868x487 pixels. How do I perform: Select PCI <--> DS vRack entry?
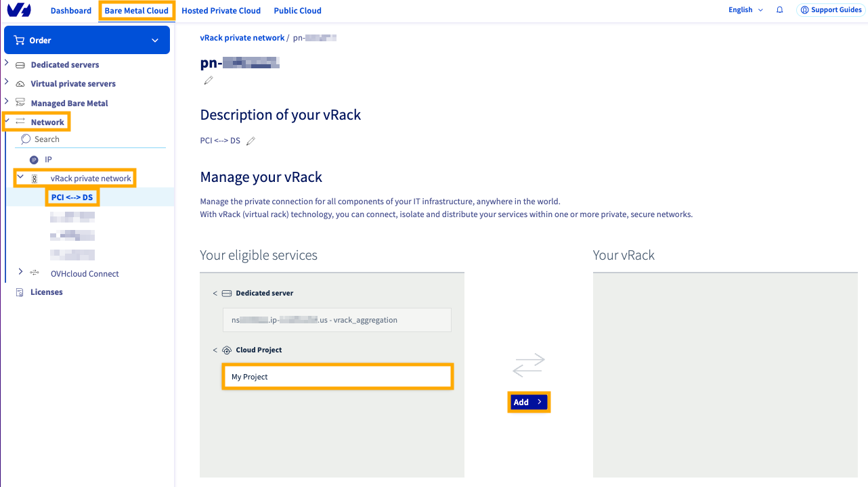[x=72, y=198]
